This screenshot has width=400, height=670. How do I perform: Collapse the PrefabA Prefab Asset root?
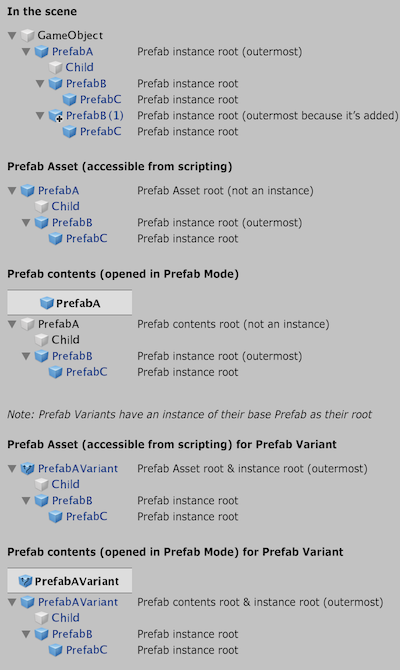tap(12, 191)
